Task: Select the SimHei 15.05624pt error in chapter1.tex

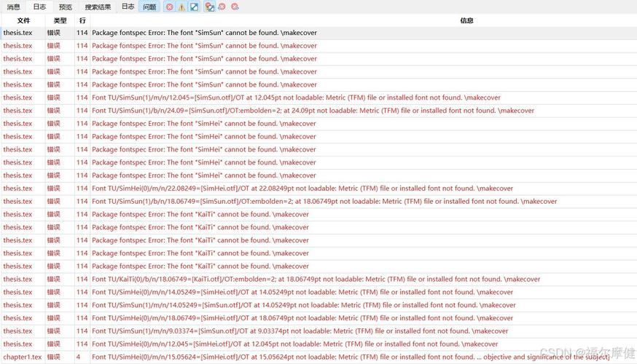Action: click(x=351, y=357)
